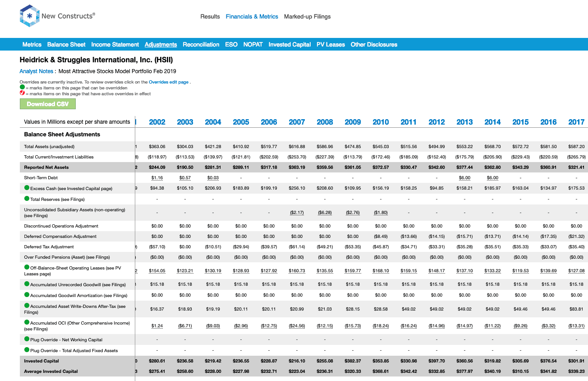This screenshot has height=381, width=588.
Task: Click 2003 Short-Term Debt value $0.57
Action: coord(185,178)
